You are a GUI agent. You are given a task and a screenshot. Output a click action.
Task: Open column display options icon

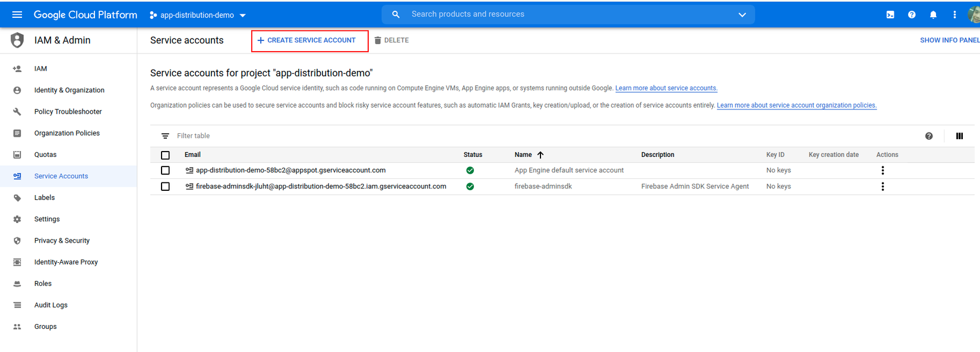959,136
